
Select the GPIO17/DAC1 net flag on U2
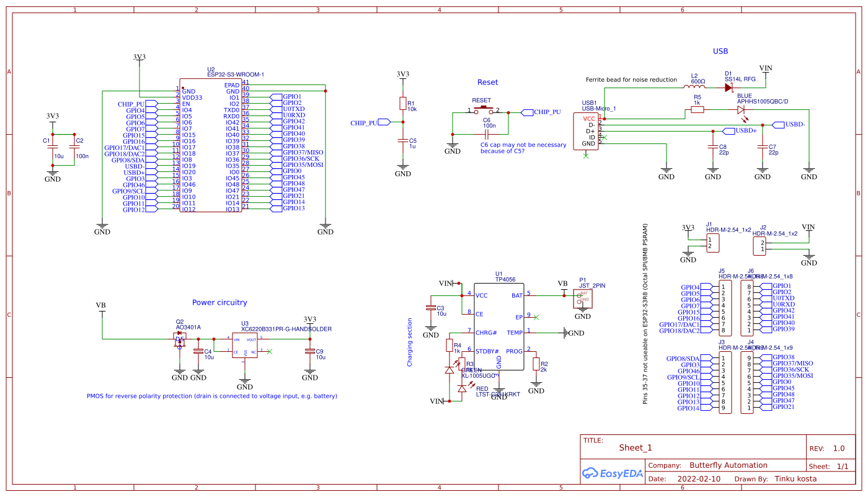(x=131, y=147)
